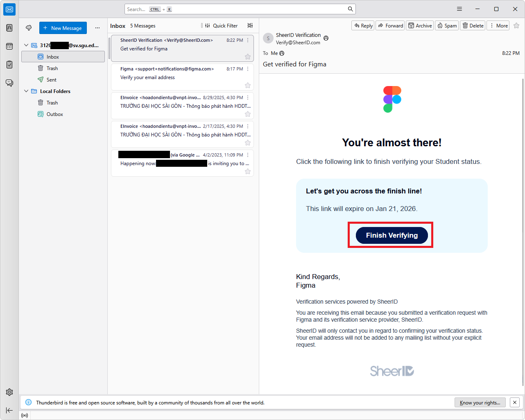This screenshot has height=420, width=525.
Task: Click the search magnifier icon
Action: [x=350, y=9]
